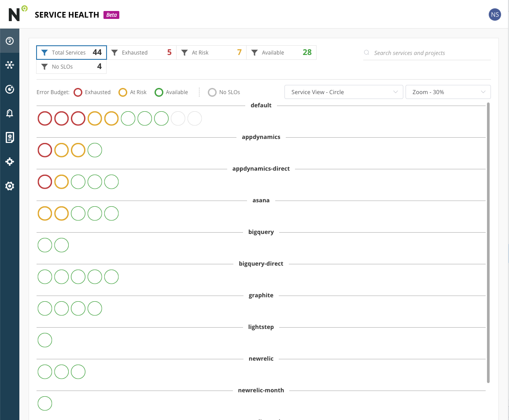This screenshot has width=509, height=420.
Task: Click the SERVICE HEALTH page title
Action: 67,15
